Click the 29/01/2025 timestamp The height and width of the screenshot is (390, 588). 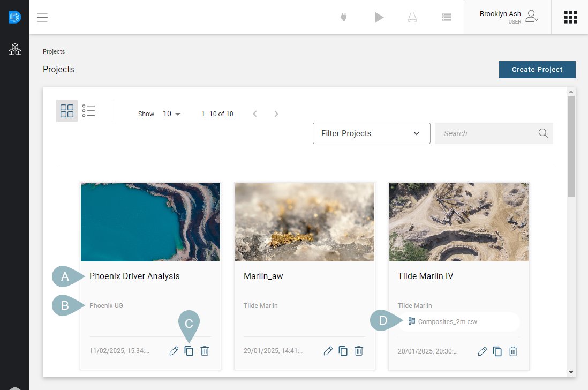point(273,351)
